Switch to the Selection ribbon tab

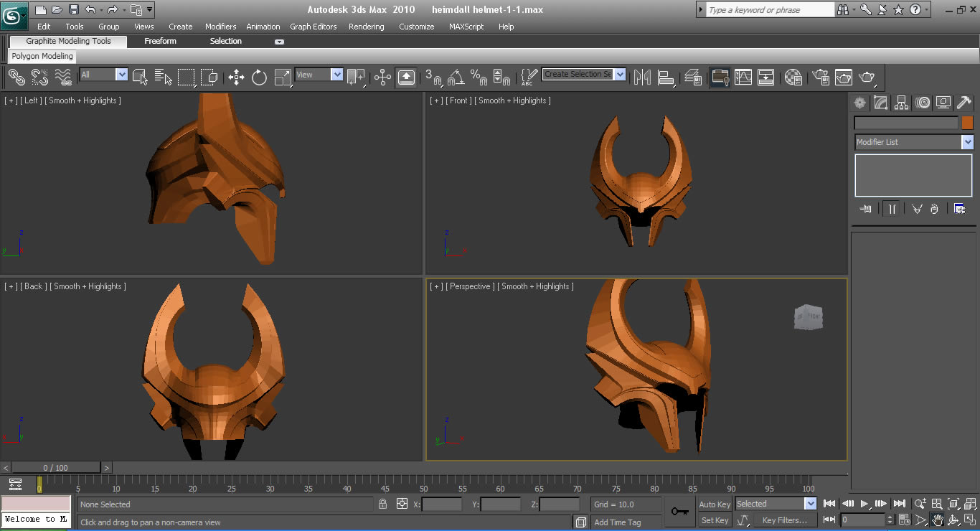point(225,41)
